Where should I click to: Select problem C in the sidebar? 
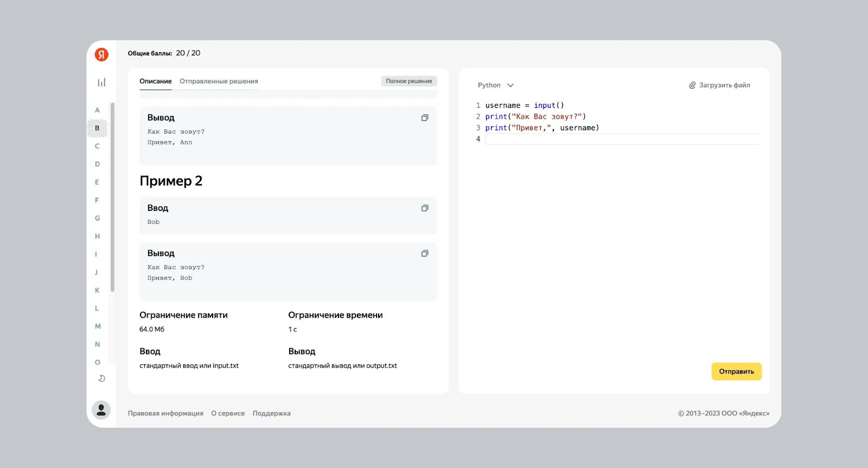click(x=98, y=146)
